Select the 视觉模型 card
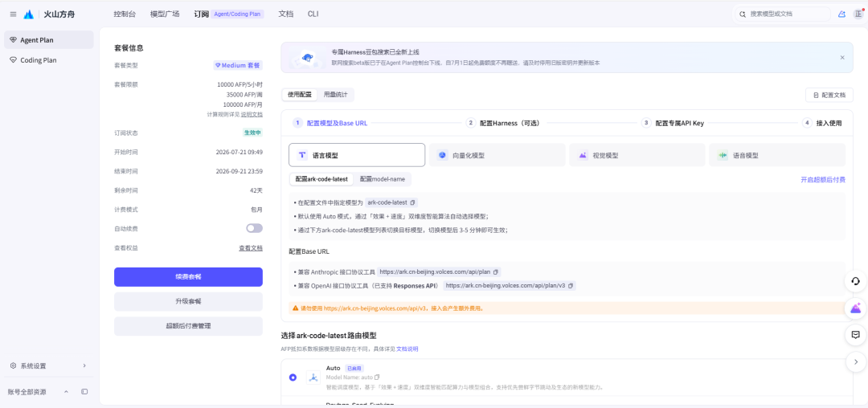 pos(637,155)
